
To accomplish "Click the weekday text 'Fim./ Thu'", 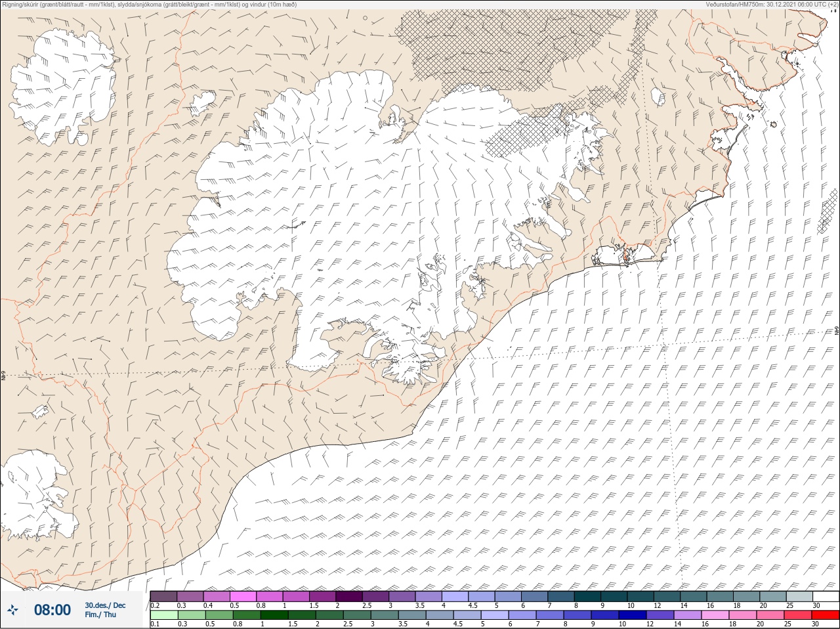I will pos(100,615).
